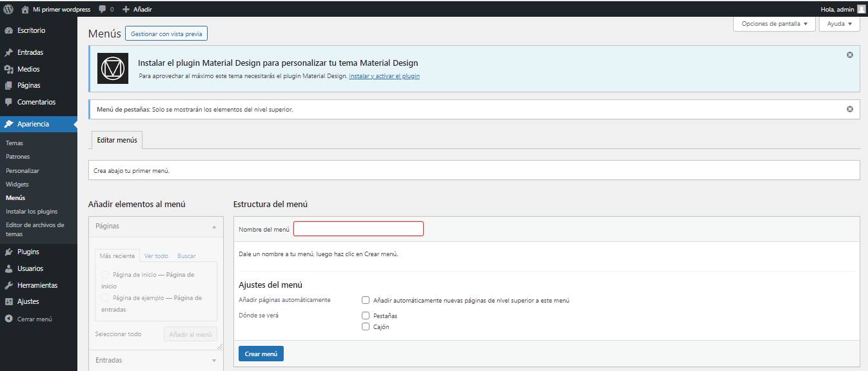Click the WordPress logo icon
This screenshot has width=868, height=371.
click(8, 9)
